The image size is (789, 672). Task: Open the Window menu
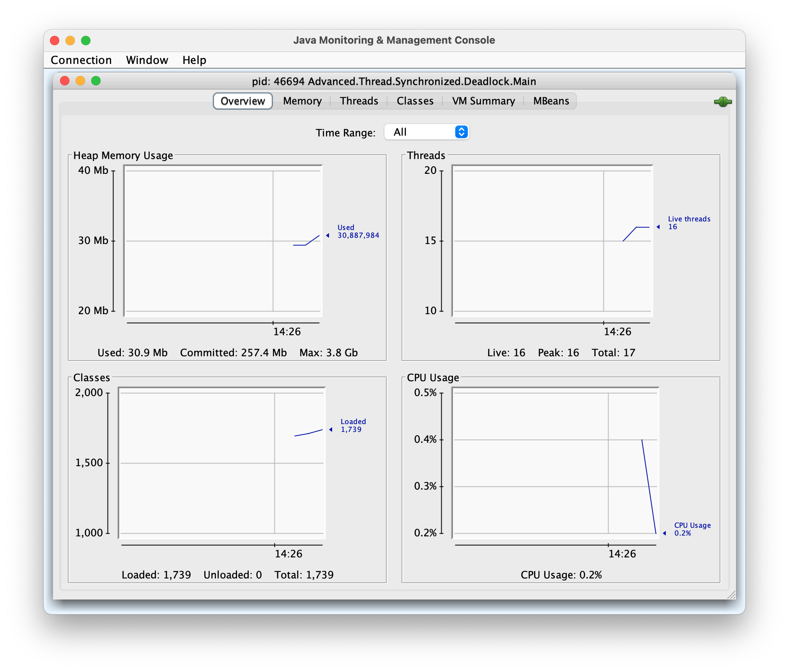click(145, 60)
